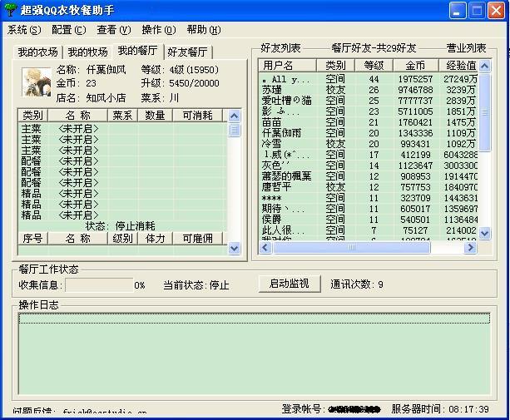Click the user avatar picture

click(x=37, y=82)
